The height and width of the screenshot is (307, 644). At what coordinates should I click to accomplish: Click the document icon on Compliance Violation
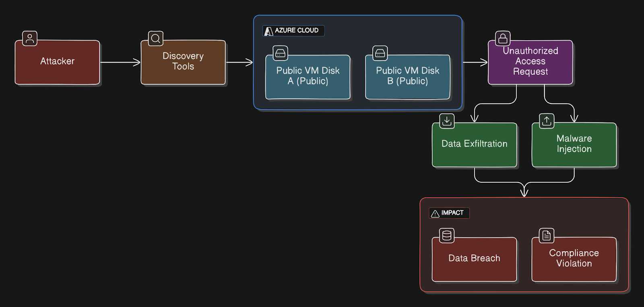[x=547, y=235]
